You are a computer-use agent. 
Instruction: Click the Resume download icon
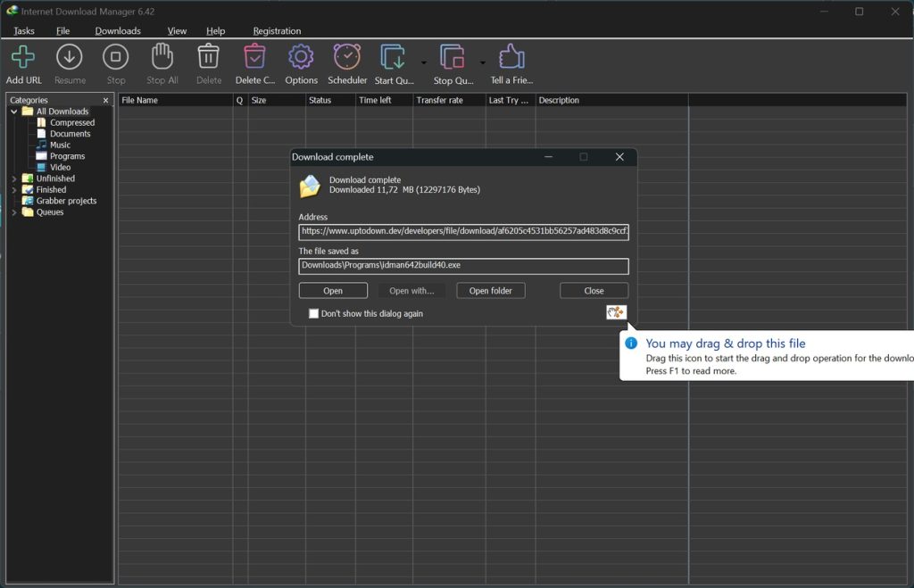pyautogui.click(x=70, y=57)
